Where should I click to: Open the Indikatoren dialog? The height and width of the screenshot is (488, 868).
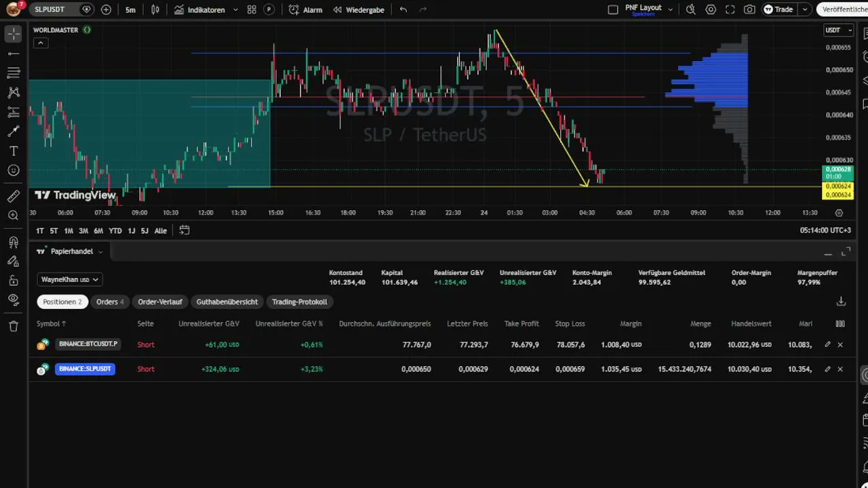[x=199, y=9]
